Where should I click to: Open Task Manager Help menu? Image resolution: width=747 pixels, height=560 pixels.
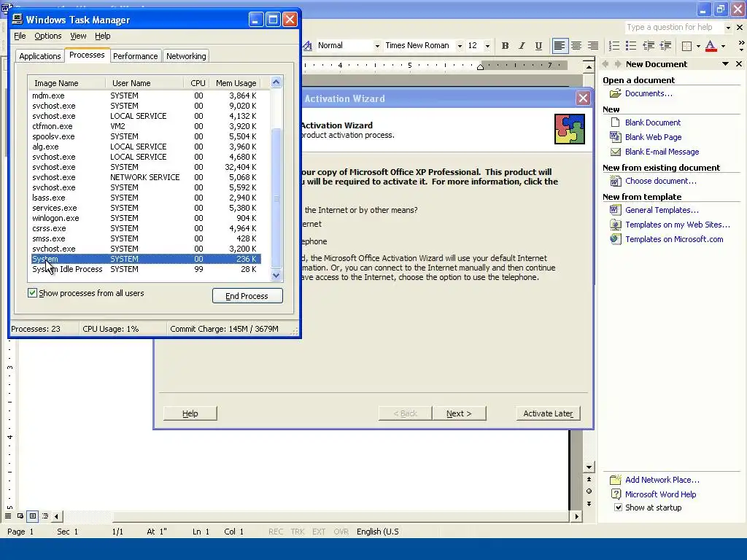point(102,36)
